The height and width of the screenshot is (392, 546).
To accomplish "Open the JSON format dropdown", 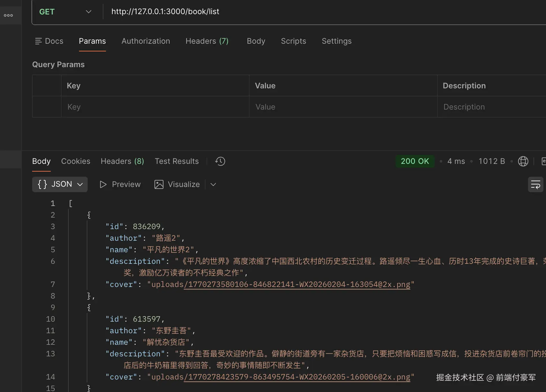I will [60, 184].
